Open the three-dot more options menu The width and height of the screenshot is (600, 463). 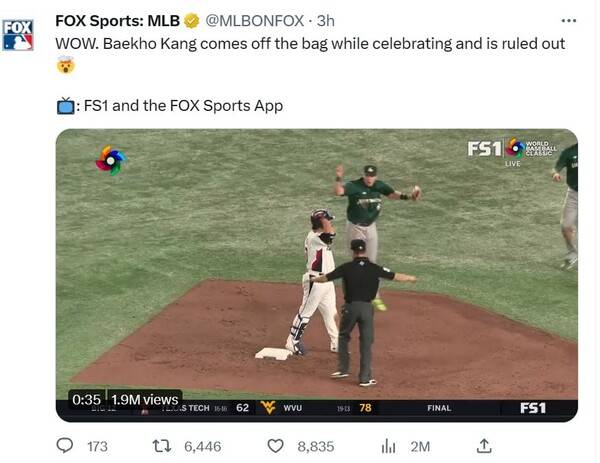coord(568,20)
